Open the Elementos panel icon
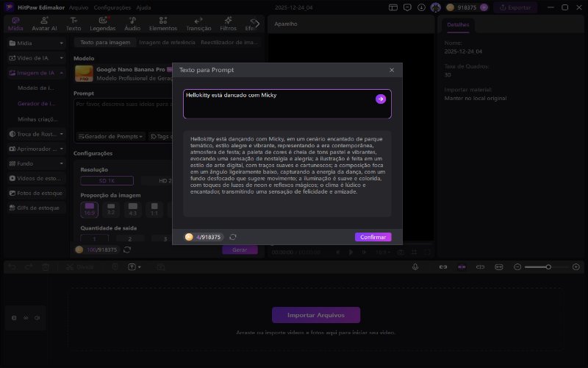The image size is (588, 368). (162, 24)
